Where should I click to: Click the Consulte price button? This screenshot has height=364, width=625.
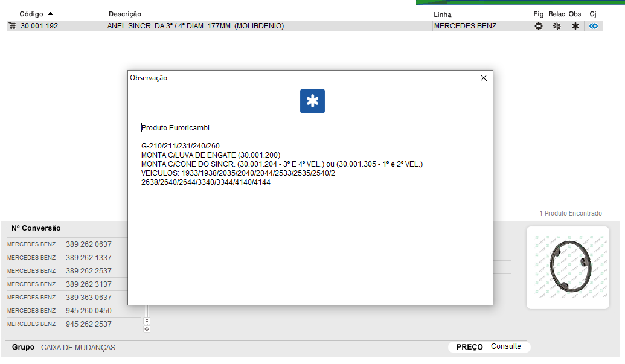[x=505, y=346]
